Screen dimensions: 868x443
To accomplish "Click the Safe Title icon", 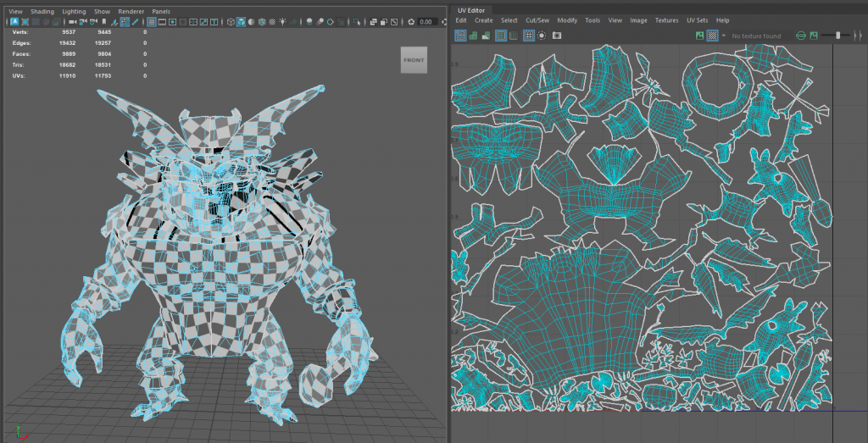I will (x=214, y=22).
